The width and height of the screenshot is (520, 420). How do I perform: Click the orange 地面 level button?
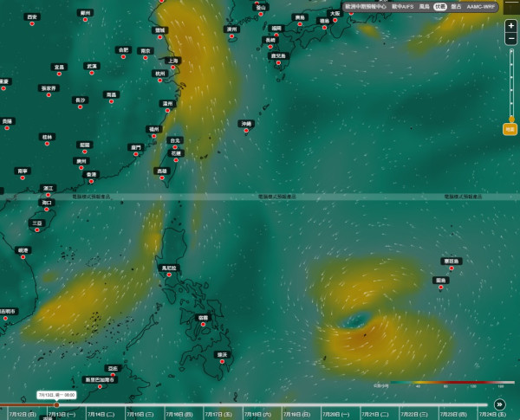pos(510,129)
